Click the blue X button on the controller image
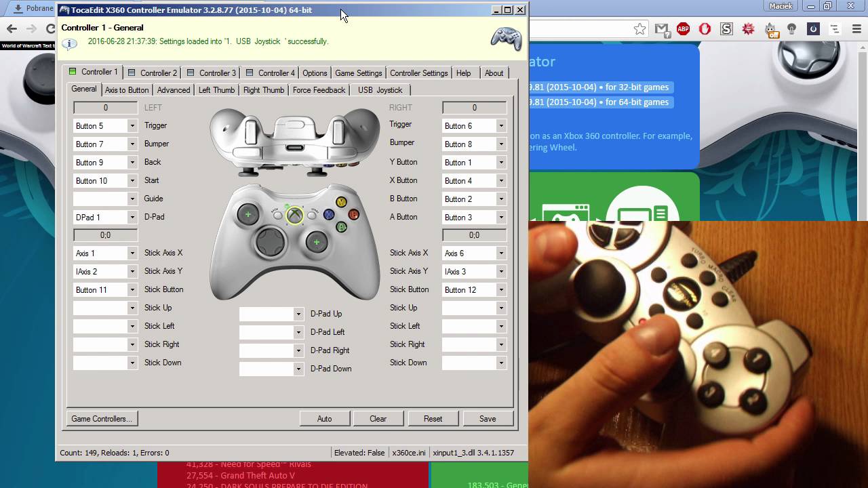Viewport: 868px width, 488px height. 329,215
